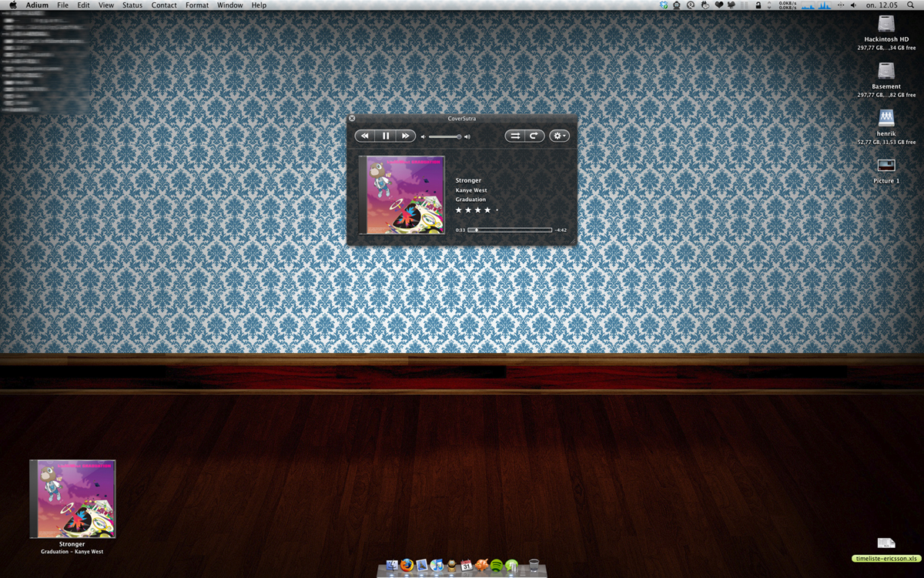Open the Mail eagle stamp Dock icon
Image resolution: width=924 pixels, height=578 pixels.
coord(421,566)
